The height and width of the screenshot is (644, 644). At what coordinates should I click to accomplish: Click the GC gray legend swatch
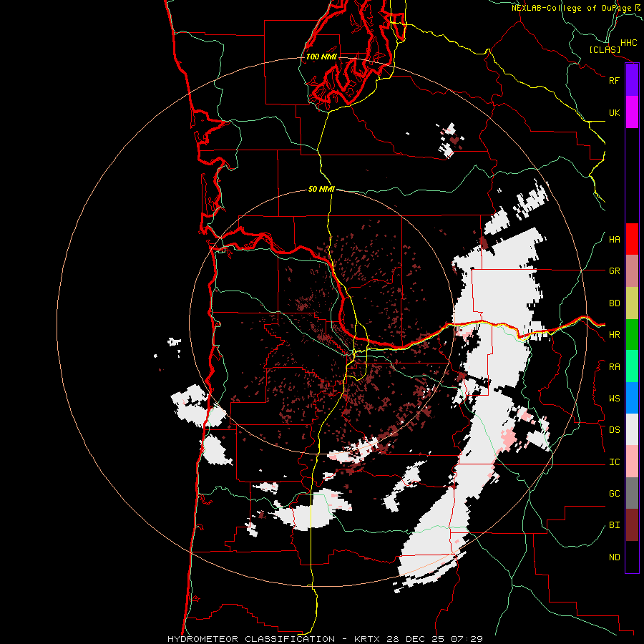(x=632, y=493)
